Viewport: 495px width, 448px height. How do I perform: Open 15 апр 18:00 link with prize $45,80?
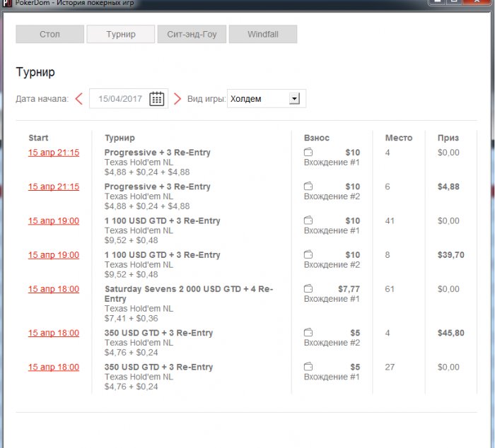coord(54,333)
